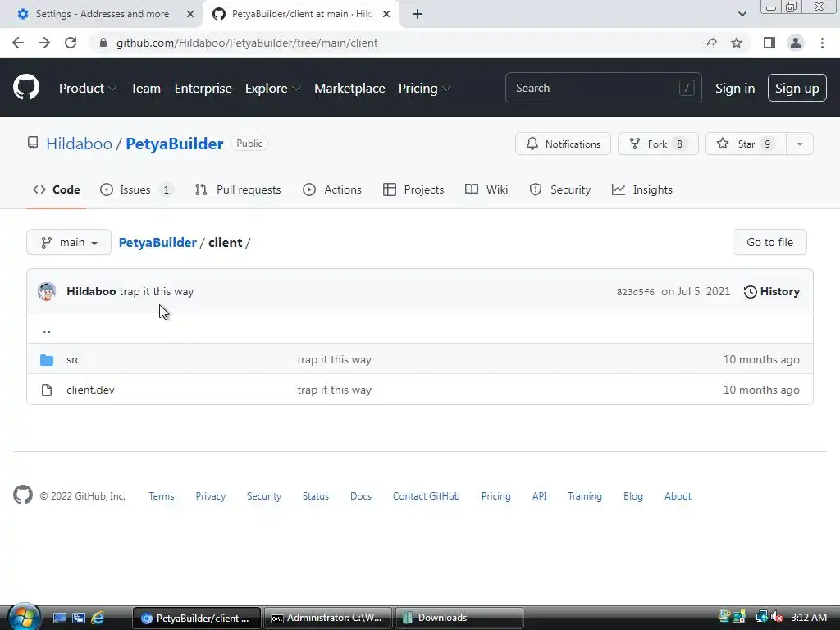Open the client.dev file
The height and width of the screenshot is (630, 840).
(90, 390)
